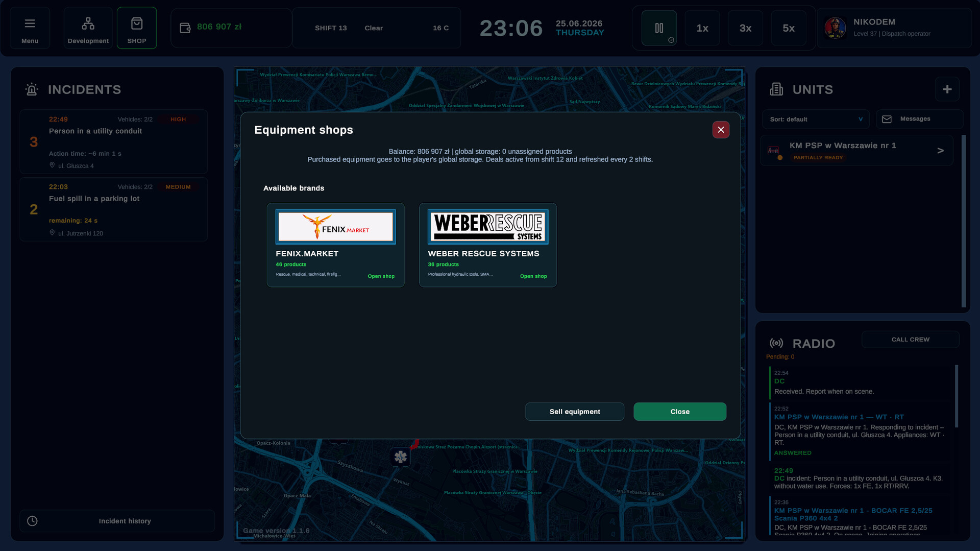Click the SHIFT 13 indicator
The height and width of the screenshot is (551, 980).
coord(331,28)
